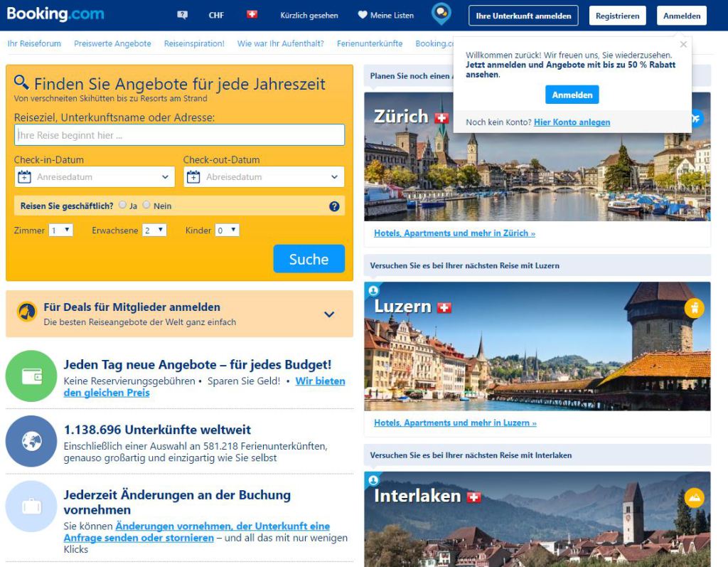The width and height of the screenshot is (728, 567).
Task: Click the Swiss flag next to Luzern
Action: pyautogui.click(x=444, y=307)
